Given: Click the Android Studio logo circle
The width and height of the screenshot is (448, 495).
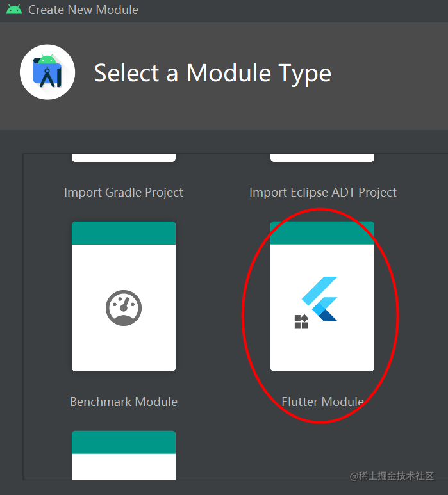Looking at the screenshot, I should [47, 72].
